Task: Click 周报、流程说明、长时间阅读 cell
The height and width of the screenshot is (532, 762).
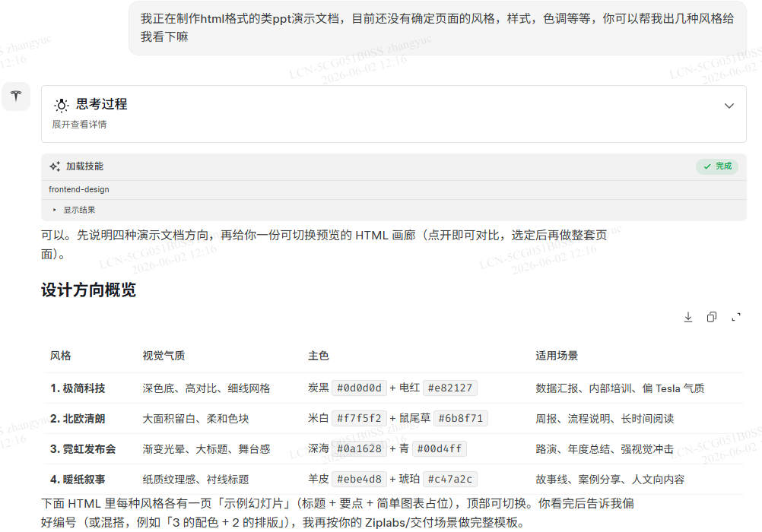Action: (x=605, y=419)
